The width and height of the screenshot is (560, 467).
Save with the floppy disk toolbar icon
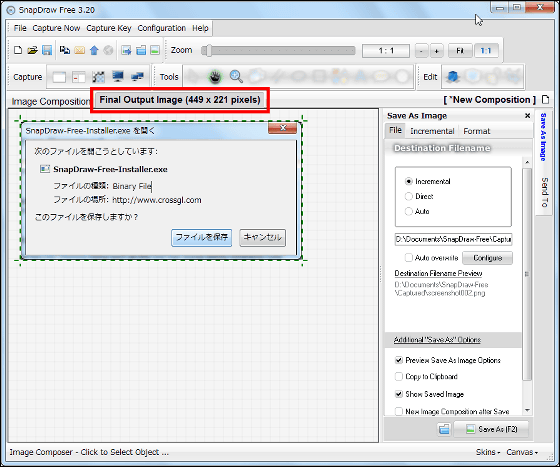click(x=47, y=50)
